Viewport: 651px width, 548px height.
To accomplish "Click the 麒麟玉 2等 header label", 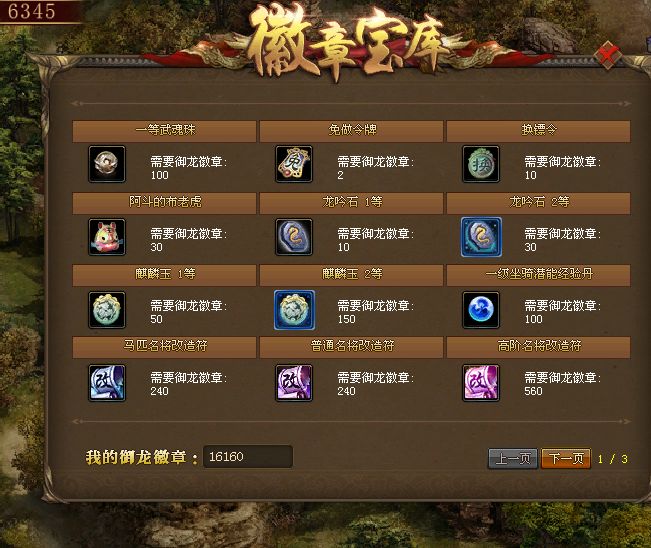I will pyautogui.click(x=352, y=274).
